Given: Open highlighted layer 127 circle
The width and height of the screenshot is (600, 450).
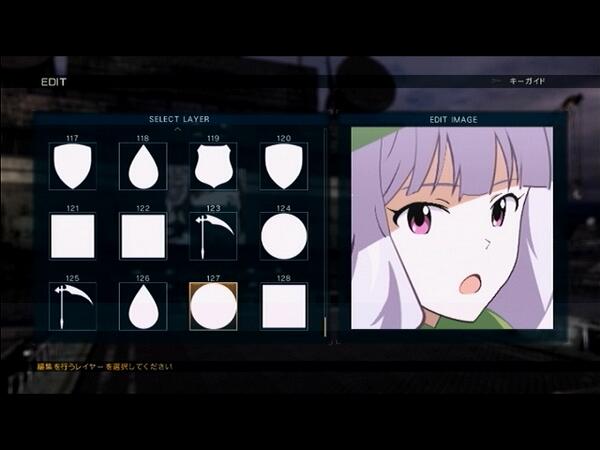Looking at the screenshot, I should coord(214,307).
